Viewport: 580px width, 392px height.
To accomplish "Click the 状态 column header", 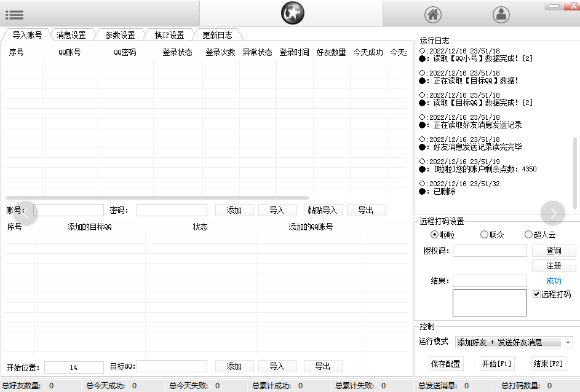I will [x=200, y=227].
